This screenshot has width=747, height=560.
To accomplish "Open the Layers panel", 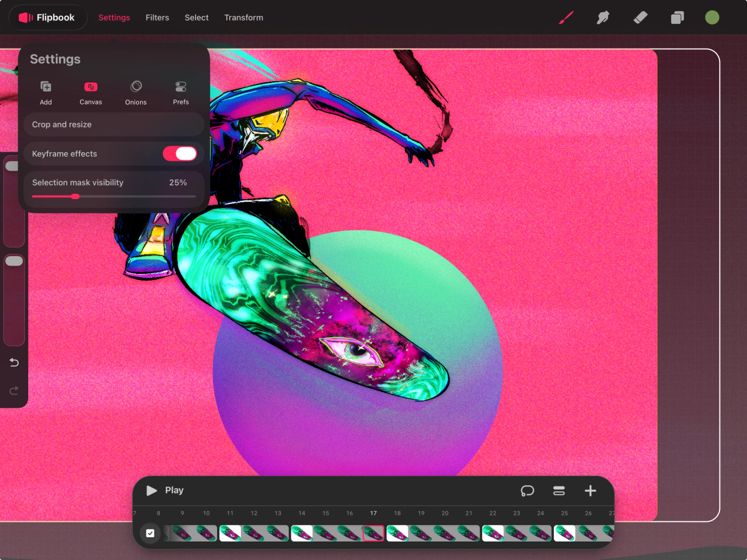I will coord(677,17).
